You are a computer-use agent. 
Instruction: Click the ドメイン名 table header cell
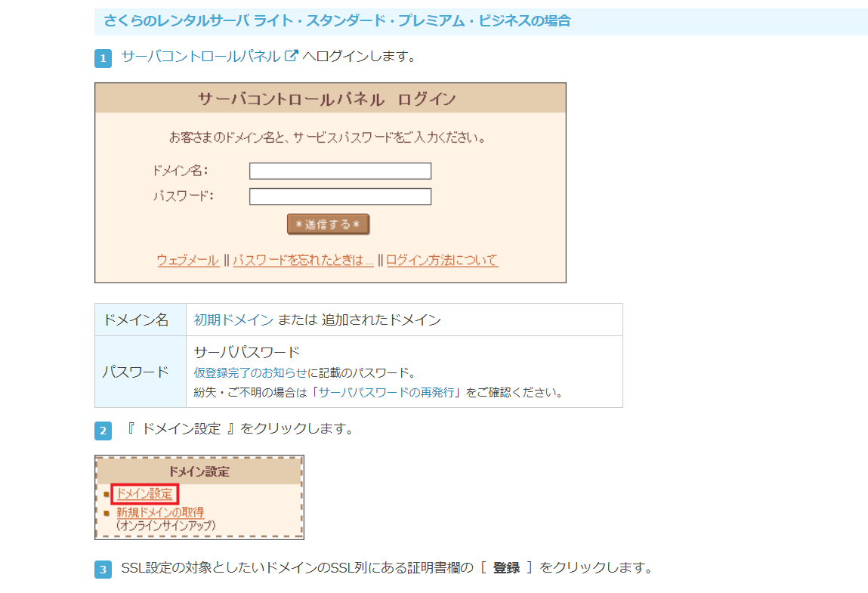141,320
